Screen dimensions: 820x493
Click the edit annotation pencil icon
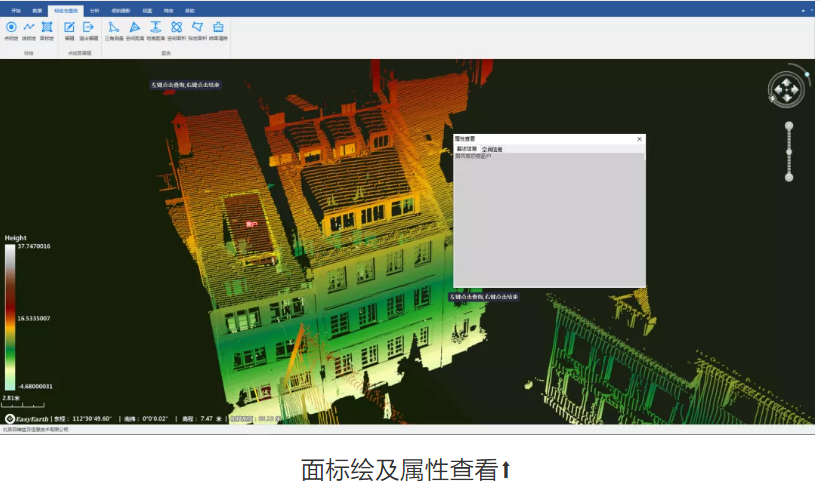tap(69, 28)
